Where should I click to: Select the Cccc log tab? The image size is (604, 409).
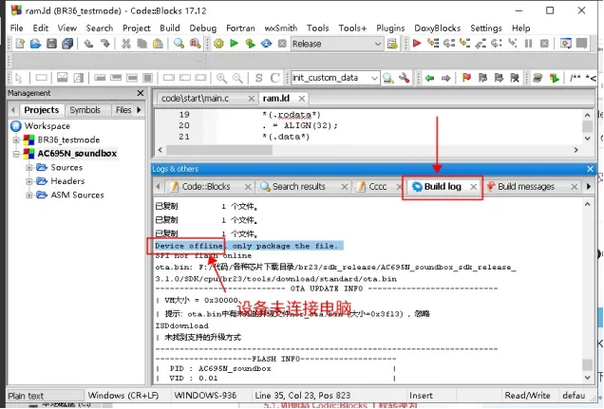(x=378, y=186)
